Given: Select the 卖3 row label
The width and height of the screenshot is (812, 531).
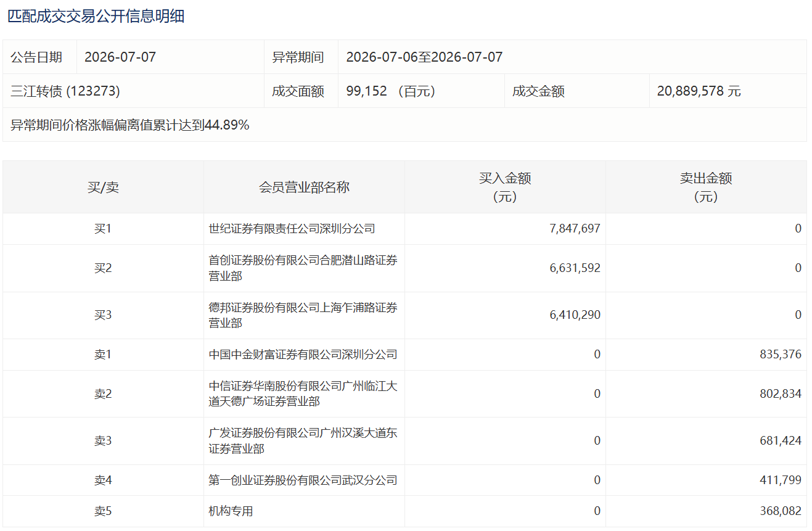Looking at the screenshot, I should coord(103,441).
